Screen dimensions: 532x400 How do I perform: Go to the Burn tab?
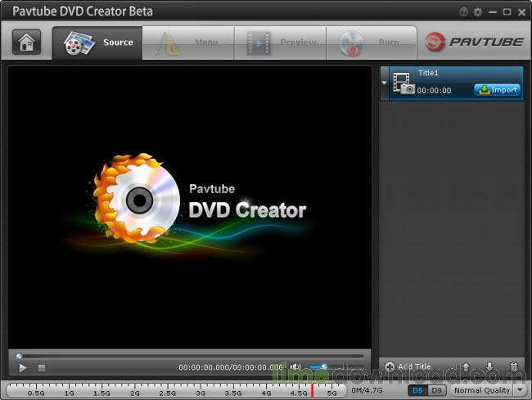(x=372, y=43)
